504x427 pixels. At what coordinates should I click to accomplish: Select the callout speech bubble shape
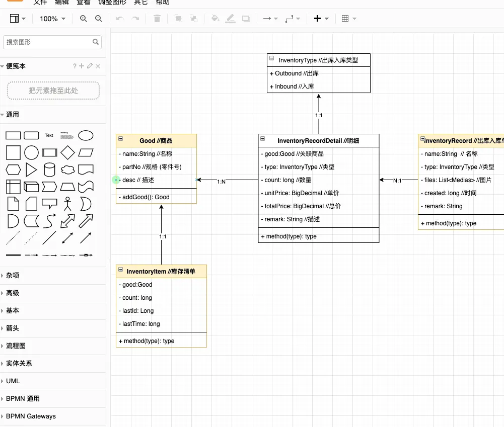coord(49,204)
